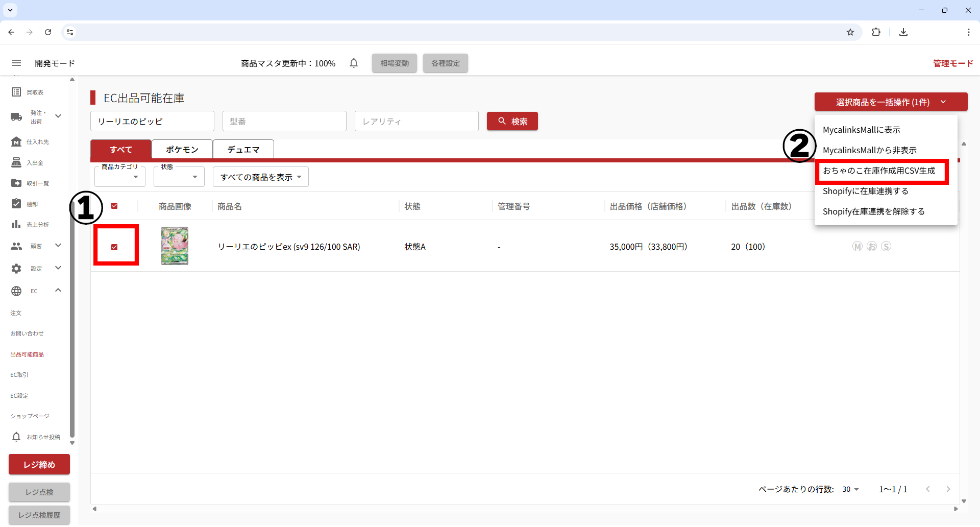Open the 買取表 sidebar icon
This screenshot has height=527, width=980.
point(16,92)
